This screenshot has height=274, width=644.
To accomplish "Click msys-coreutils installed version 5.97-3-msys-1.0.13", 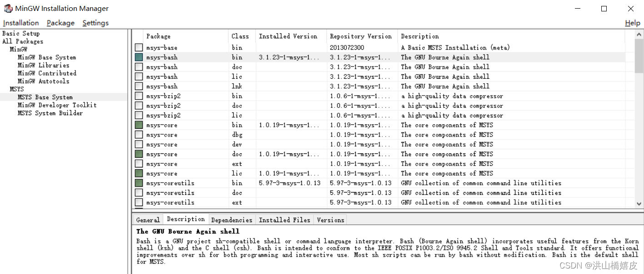I will coord(290,183).
